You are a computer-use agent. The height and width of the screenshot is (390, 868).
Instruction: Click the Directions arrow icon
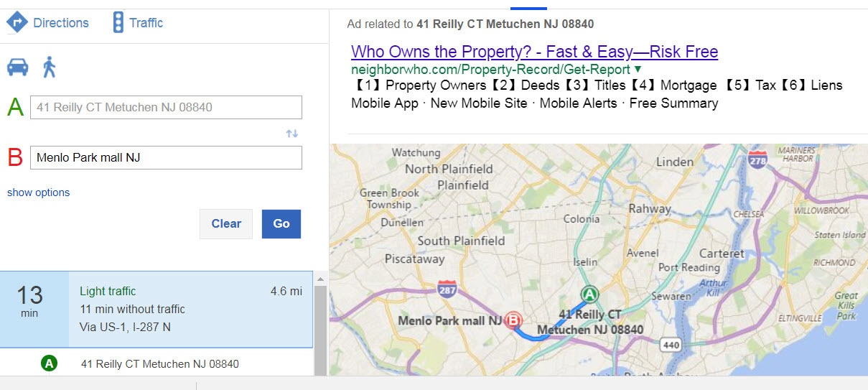click(17, 22)
